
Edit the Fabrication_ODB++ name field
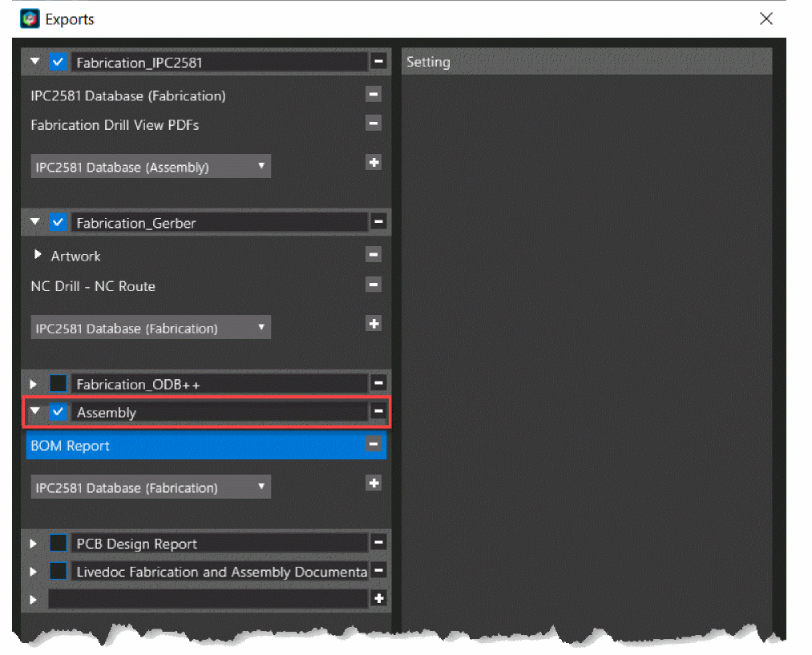[x=220, y=384]
